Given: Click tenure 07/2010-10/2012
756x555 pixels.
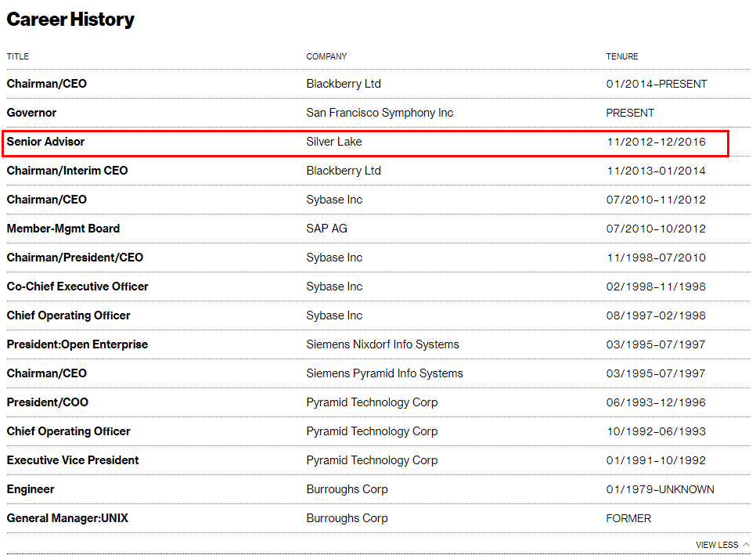Looking at the screenshot, I should (x=656, y=229).
